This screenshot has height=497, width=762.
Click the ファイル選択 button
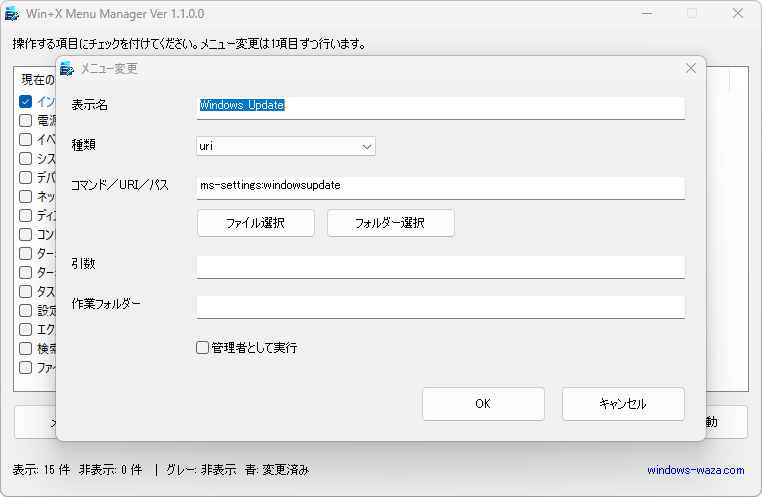coord(256,223)
